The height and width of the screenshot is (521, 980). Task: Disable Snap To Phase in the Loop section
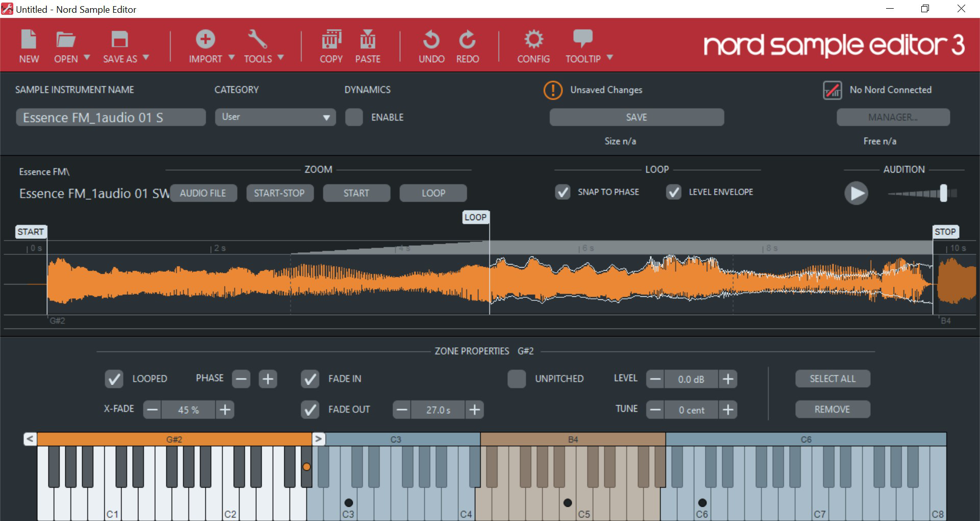[x=563, y=193]
